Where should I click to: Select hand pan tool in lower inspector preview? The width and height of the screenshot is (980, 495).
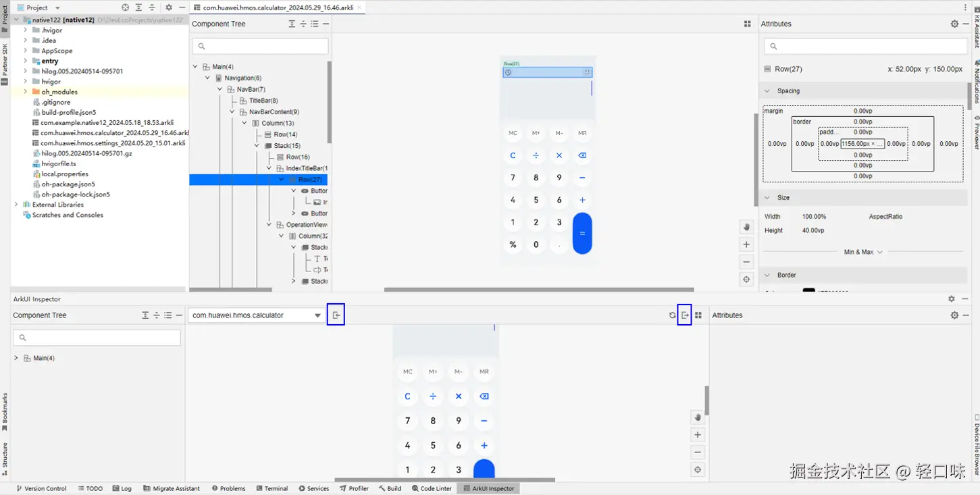698,417
